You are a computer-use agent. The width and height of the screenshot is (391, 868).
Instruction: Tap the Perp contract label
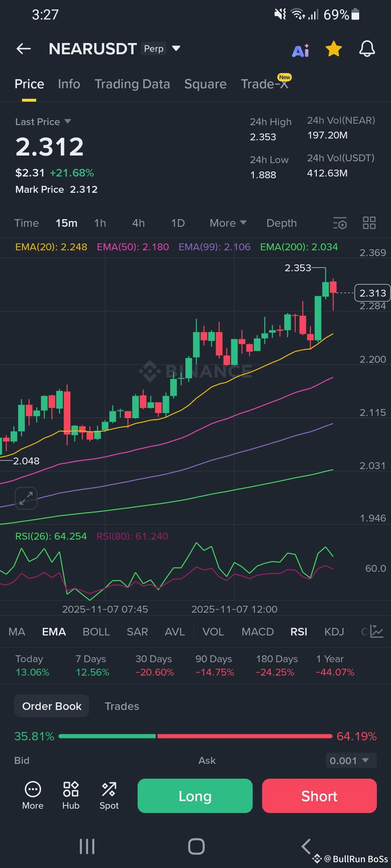pyautogui.click(x=154, y=48)
